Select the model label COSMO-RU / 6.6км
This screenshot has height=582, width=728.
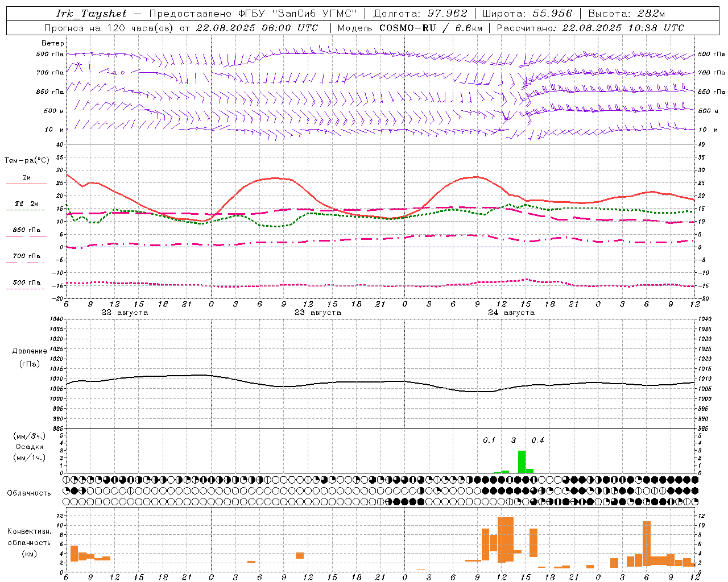431,28
